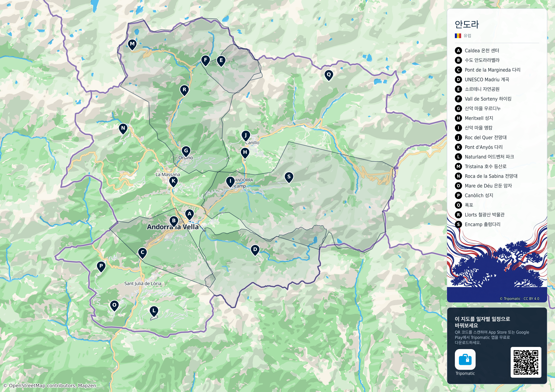Click the Roc del Quer 전망대 entry

coord(481,138)
